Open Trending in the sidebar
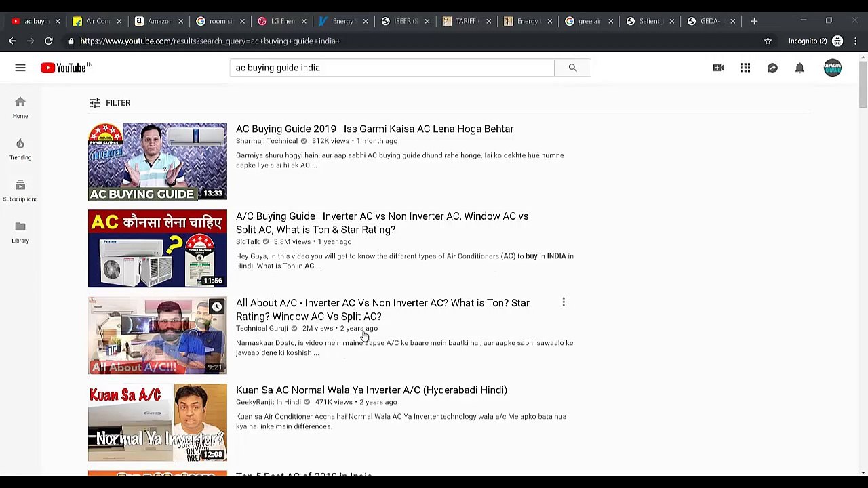The height and width of the screenshot is (488, 868). point(20,149)
